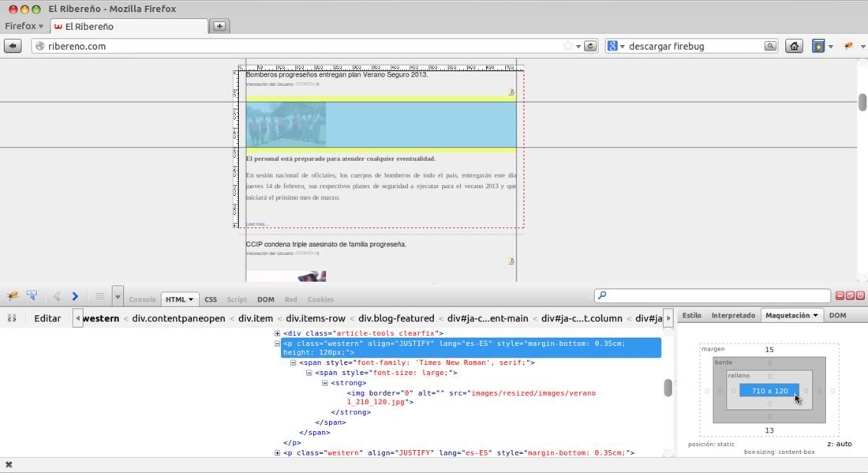Select the western breadcrumb element
This screenshot has height=473, width=868.
click(x=101, y=318)
